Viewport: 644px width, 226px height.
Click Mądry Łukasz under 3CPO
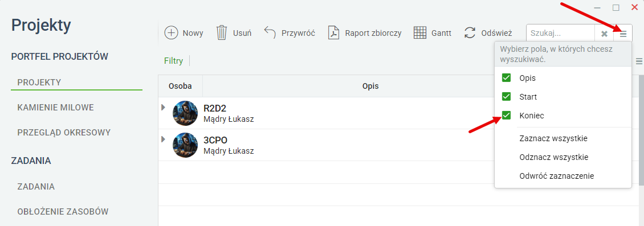(x=229, y=151)
